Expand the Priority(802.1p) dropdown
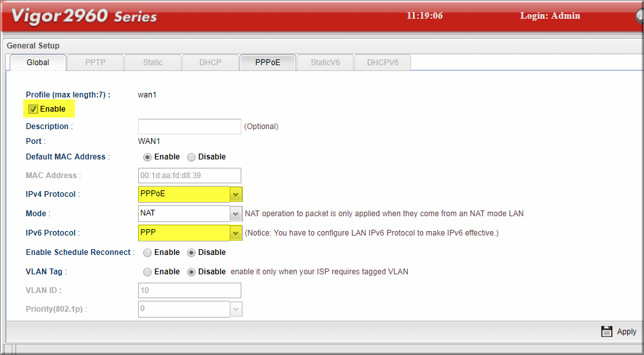 [236, 309]
